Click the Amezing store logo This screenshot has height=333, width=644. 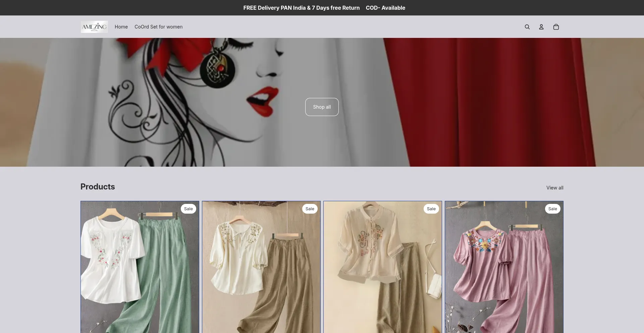point(94,27)
